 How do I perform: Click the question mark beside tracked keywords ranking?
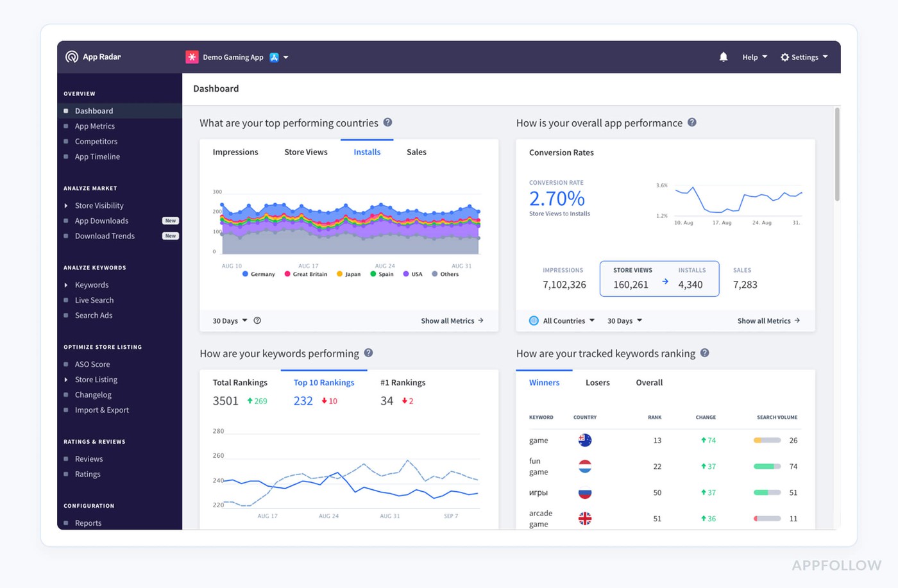pos(704,353)
